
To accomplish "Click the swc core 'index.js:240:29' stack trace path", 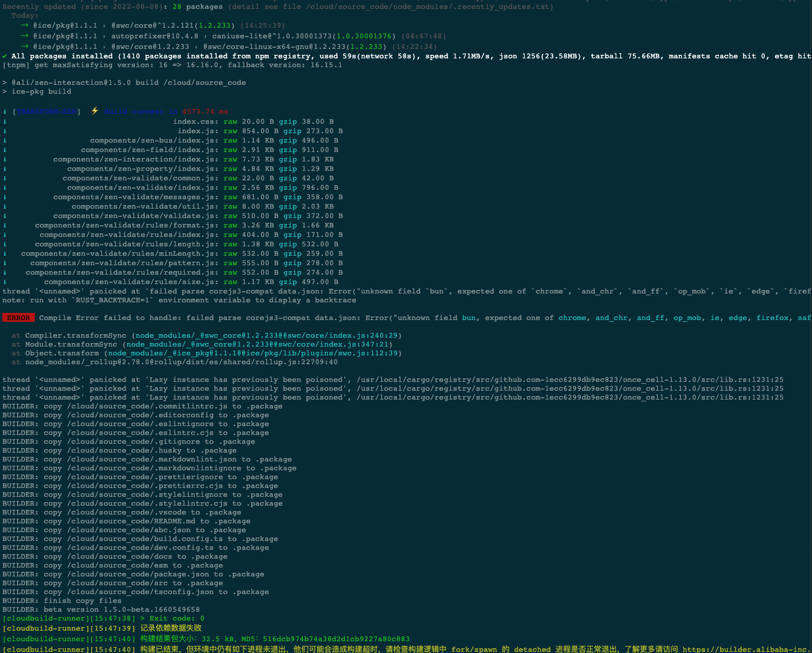I will [x=267, y=335].
